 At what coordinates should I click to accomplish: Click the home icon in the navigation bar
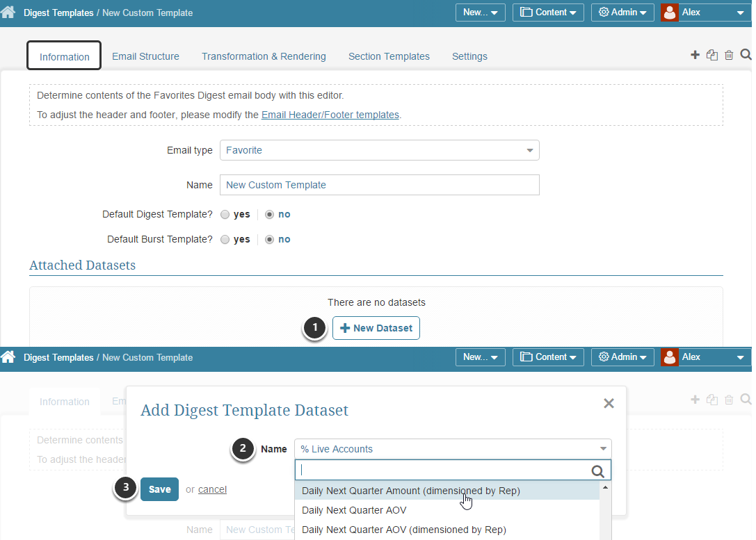tap(8, 12)
